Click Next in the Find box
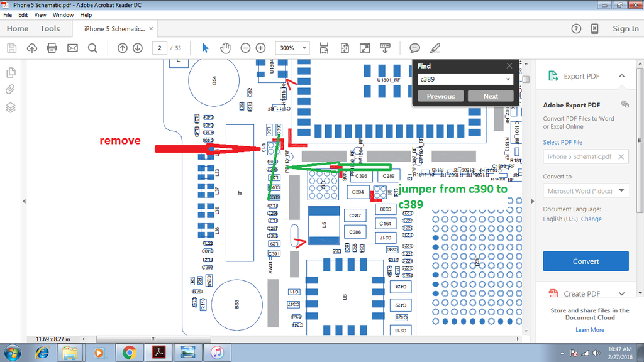 click(x=491, y=96)
